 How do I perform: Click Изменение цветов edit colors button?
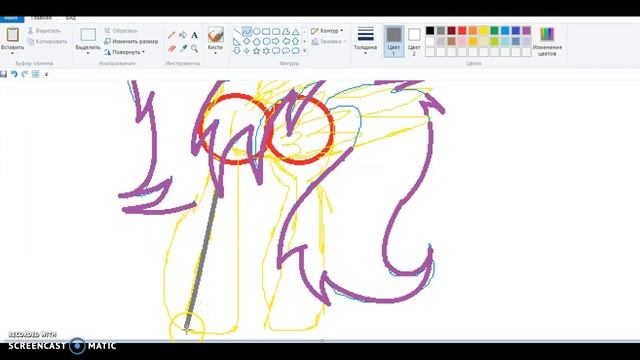point(547,41)
